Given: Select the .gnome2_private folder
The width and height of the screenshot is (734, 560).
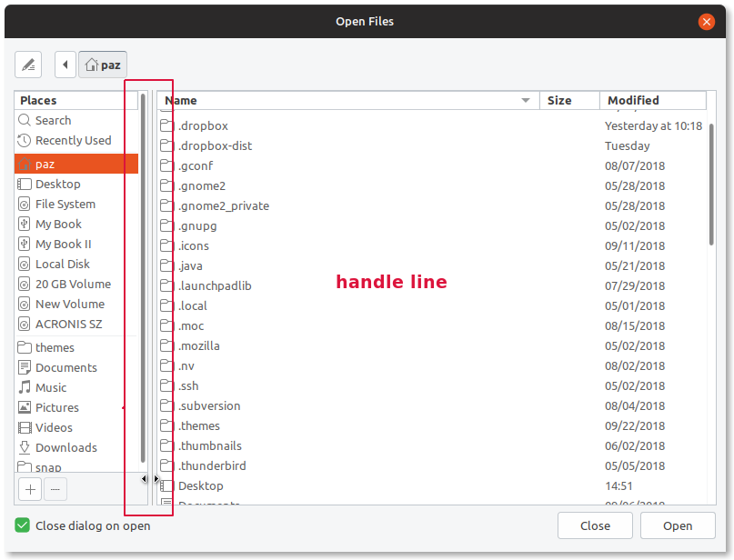Looking at the screenshot, I should point(431,205).
